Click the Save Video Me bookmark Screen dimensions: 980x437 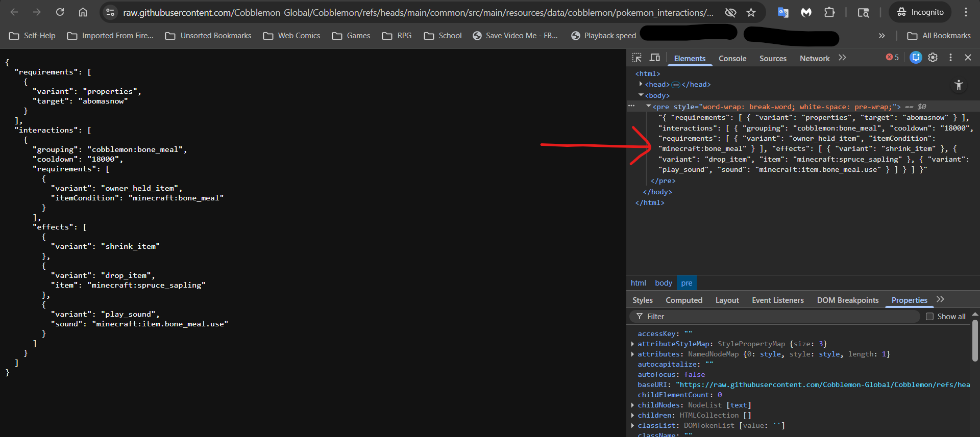coord(515,36)
